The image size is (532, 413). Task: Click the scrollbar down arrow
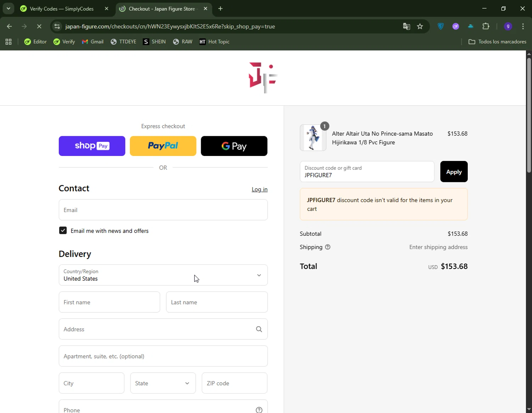click(x=529, y=409)
